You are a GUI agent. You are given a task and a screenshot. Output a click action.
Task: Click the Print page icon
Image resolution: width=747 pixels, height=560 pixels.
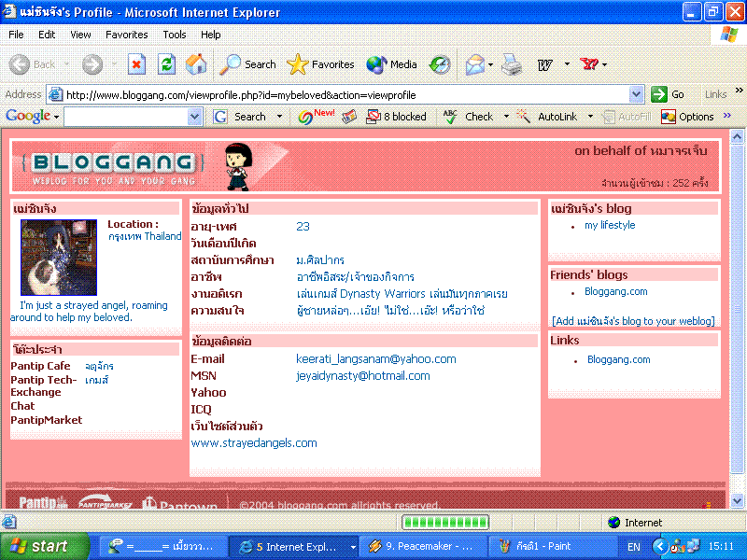511,64
